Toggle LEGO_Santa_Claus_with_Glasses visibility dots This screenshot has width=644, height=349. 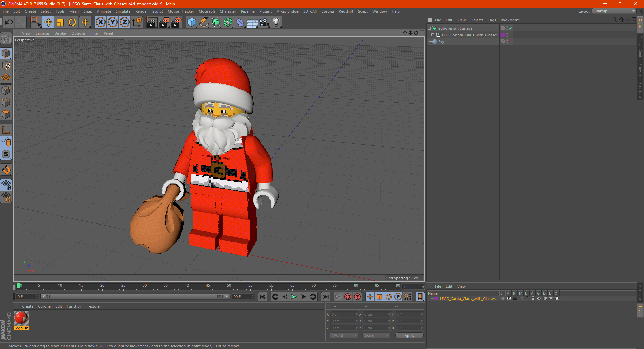[507, 35]
